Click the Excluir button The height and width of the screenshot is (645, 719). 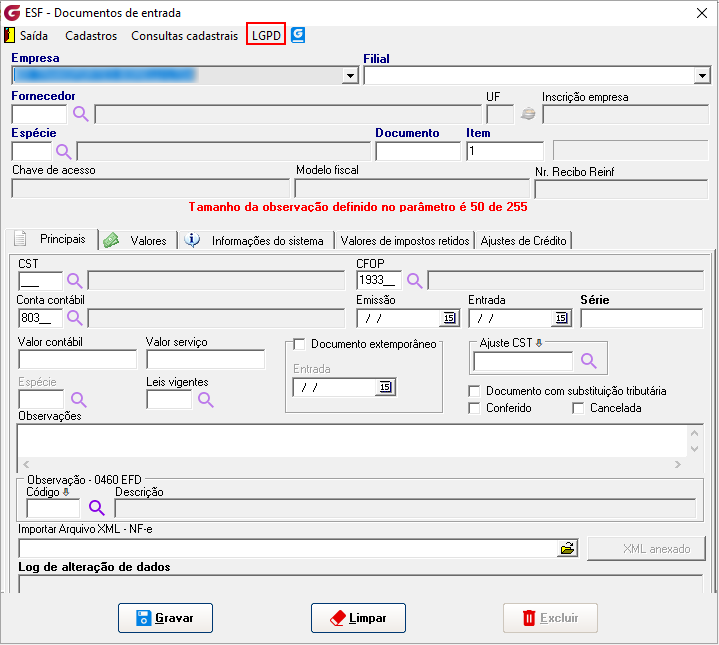click(x=550, y=618)
